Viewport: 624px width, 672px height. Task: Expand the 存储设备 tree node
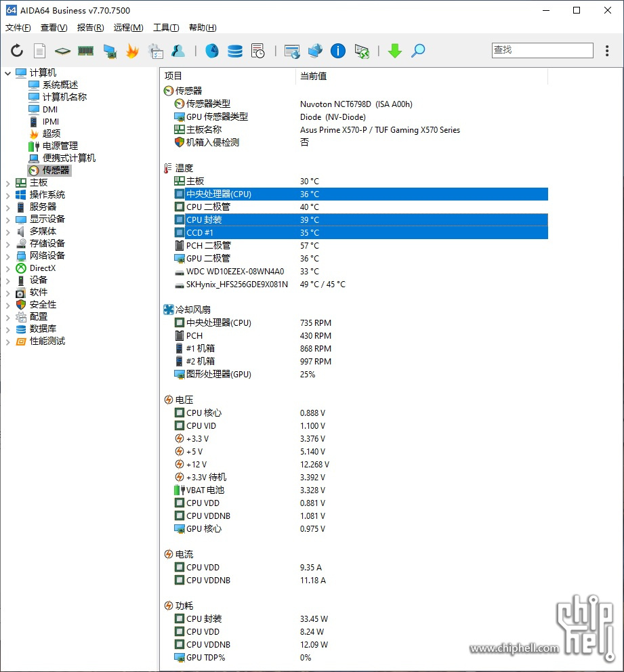click(x=7, y=244)
